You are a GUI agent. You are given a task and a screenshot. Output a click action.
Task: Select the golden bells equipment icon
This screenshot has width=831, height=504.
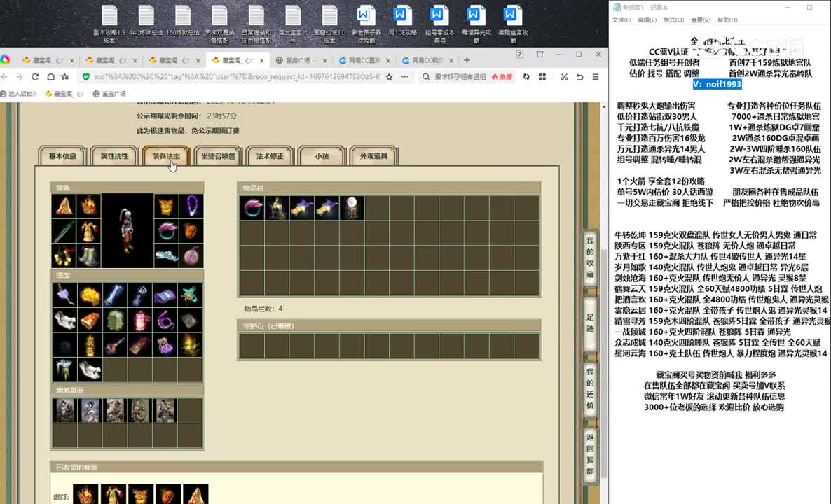tap(64, 255)
